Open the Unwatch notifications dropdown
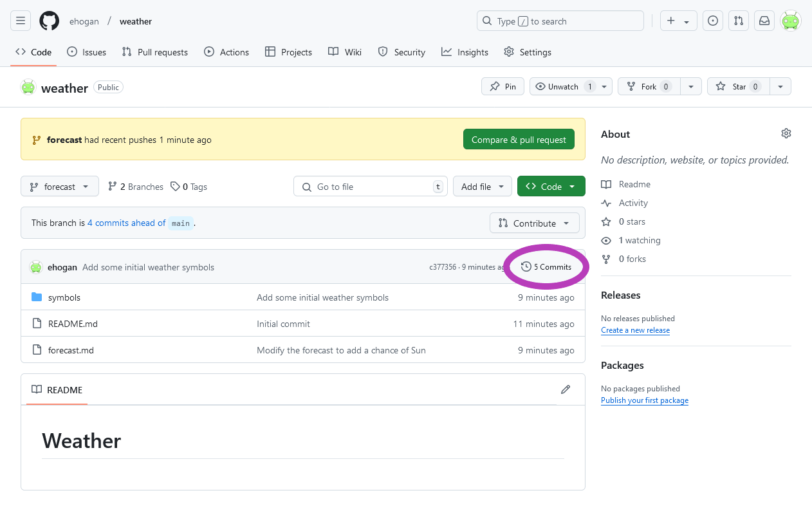This screenshot has height=513, width=812. coord(571,86)
